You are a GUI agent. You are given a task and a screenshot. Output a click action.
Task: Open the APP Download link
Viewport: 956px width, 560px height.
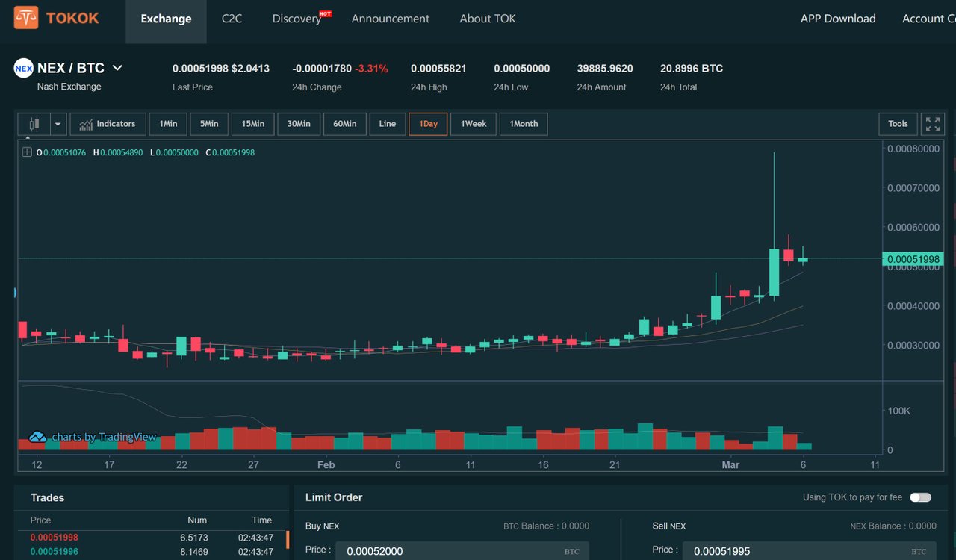[x=838, y=19]
